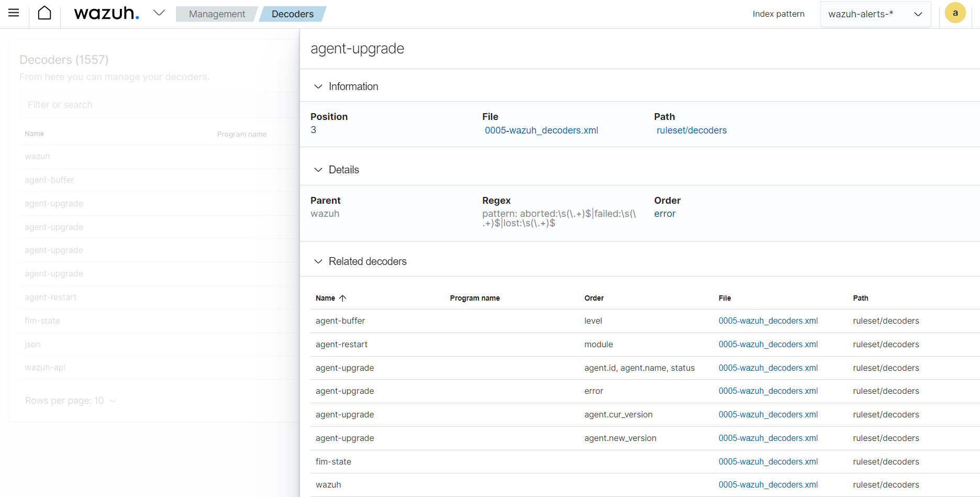Select the Decoders breadcrumb

point(293,14)
